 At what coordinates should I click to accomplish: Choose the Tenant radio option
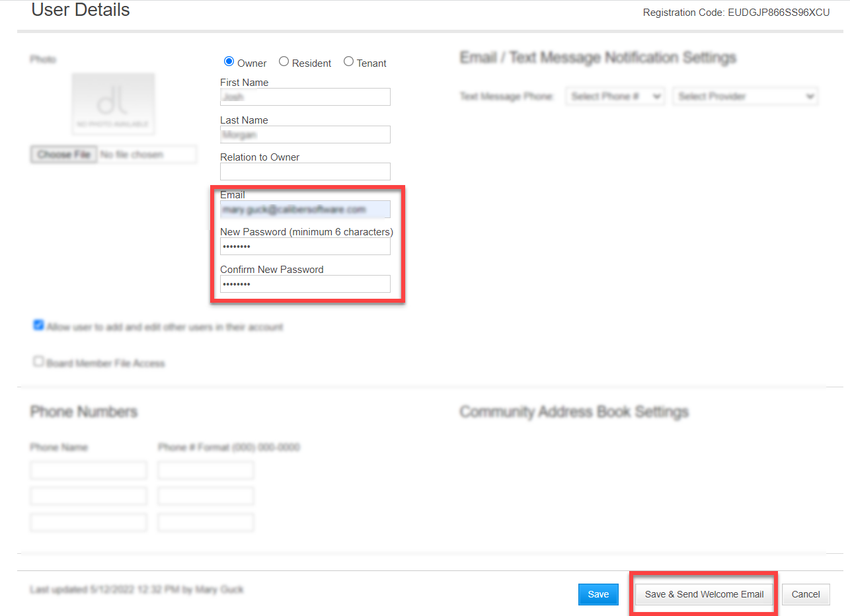(348, 61)
